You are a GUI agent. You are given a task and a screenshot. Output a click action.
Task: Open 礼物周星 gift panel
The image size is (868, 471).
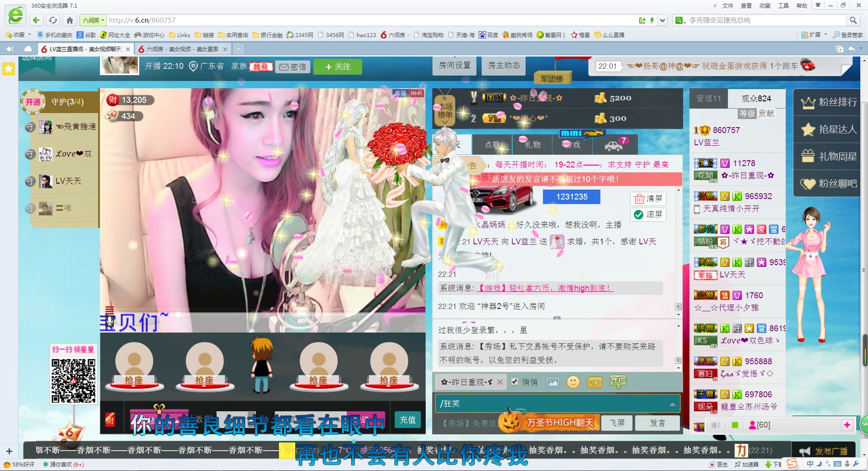pos(828,157)
